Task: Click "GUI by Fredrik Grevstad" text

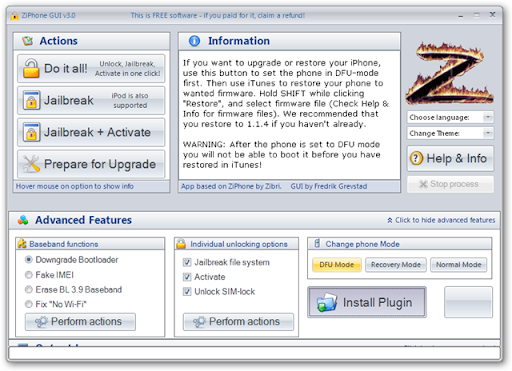Action: pyautogui.click(x=329, y=186)
